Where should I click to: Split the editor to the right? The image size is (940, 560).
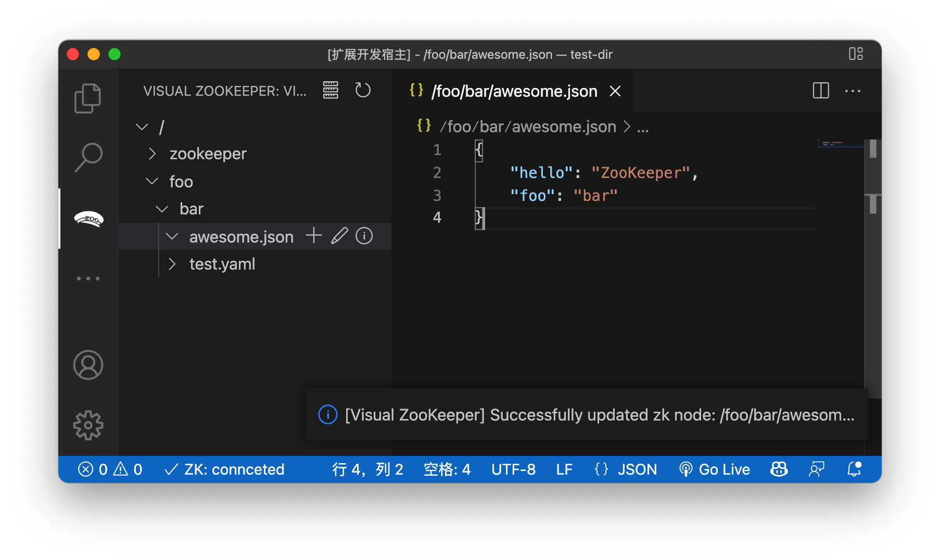click(821, 91)
